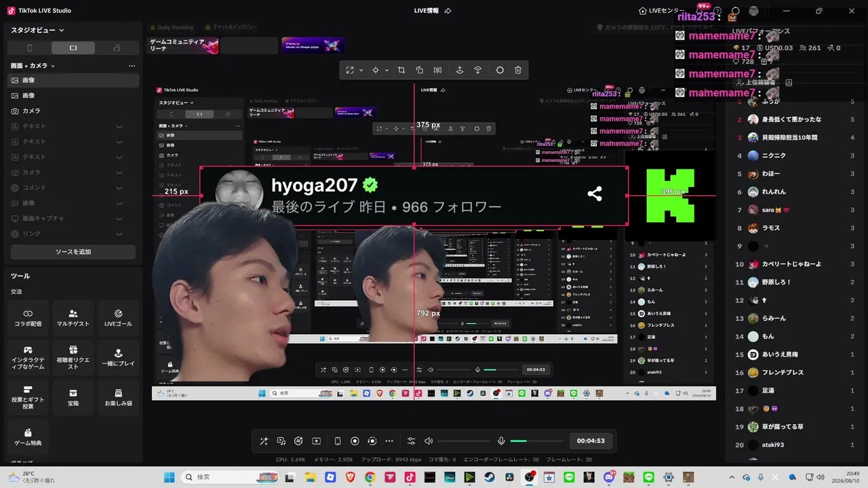Click the media and music icon
The height and width of the screenshot is (488, 868).
click(x=281, y=441)
